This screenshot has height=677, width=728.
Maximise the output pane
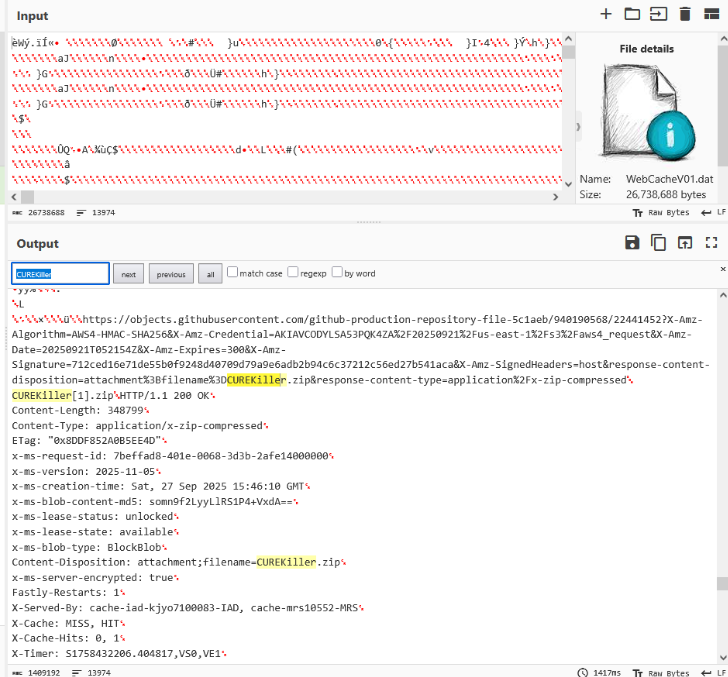tap(712, 243)
